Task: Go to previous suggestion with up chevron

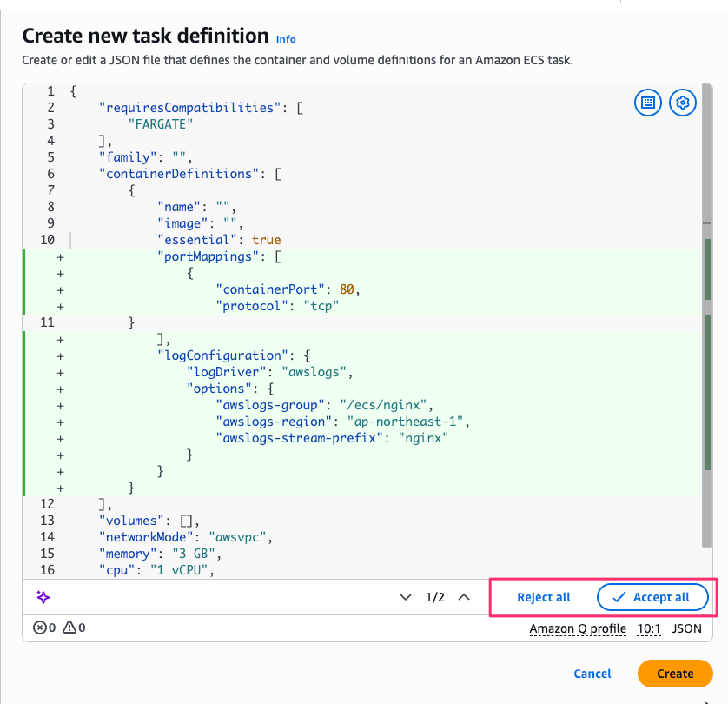Action: 464,597
